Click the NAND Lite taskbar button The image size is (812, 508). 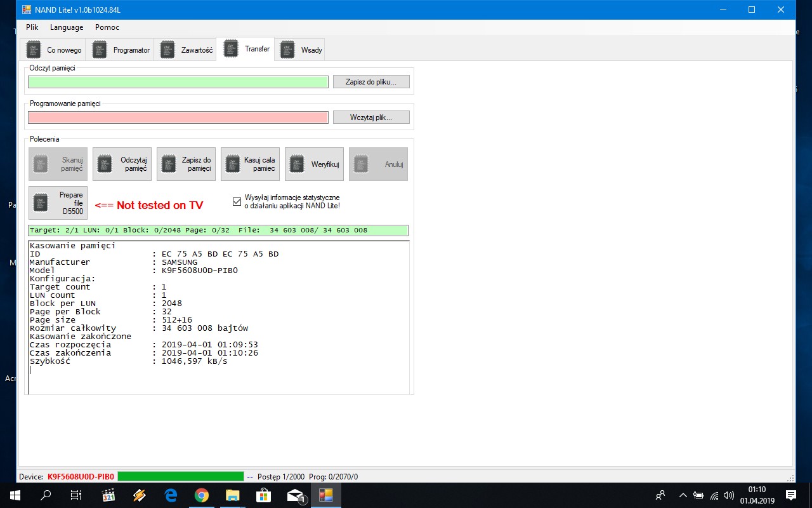tap(326, 495)
